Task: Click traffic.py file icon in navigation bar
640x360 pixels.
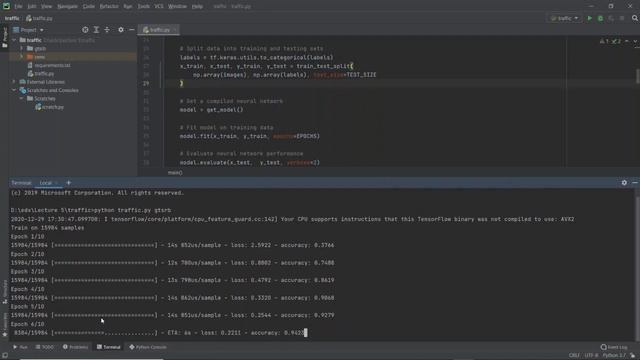Action: point(29,18)
